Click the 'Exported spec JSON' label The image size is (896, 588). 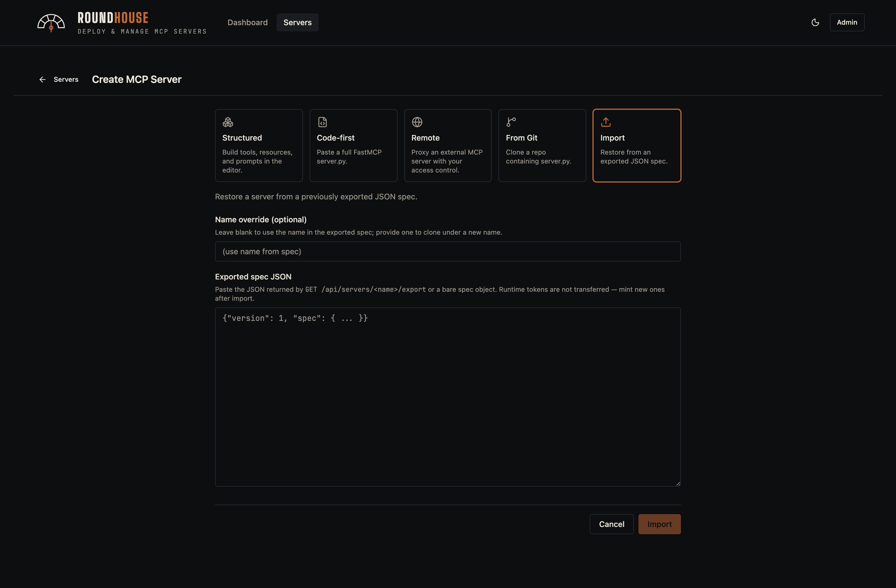253,277
